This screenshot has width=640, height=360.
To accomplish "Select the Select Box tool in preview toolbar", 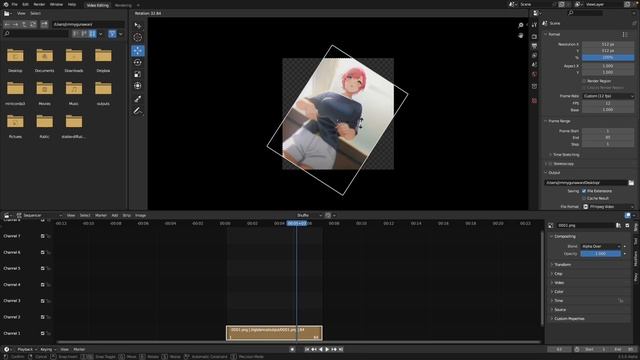I will click(x=138, y=25).
